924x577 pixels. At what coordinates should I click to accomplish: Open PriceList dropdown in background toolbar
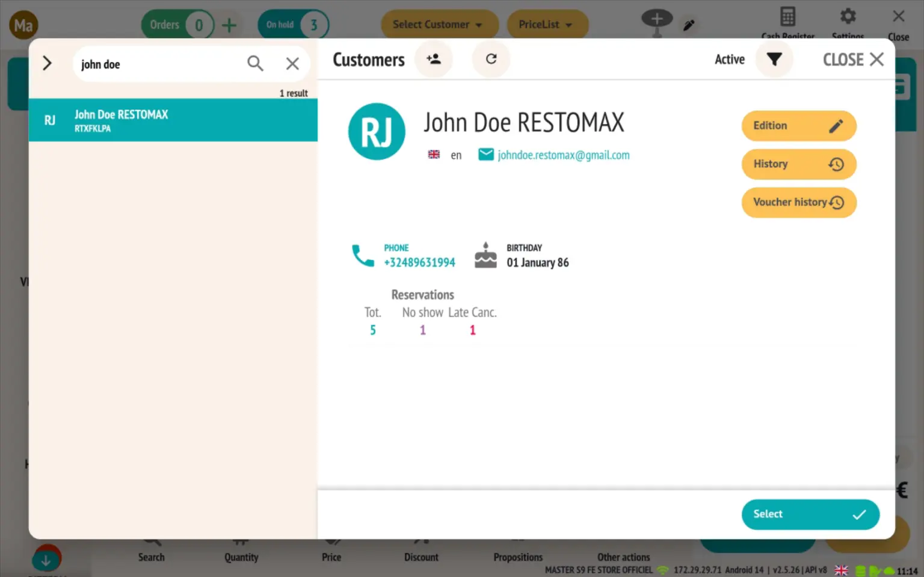547,25
